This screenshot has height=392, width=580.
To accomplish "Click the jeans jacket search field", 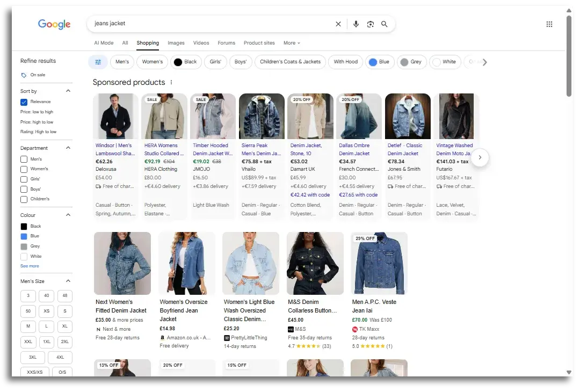I will 211,24.
